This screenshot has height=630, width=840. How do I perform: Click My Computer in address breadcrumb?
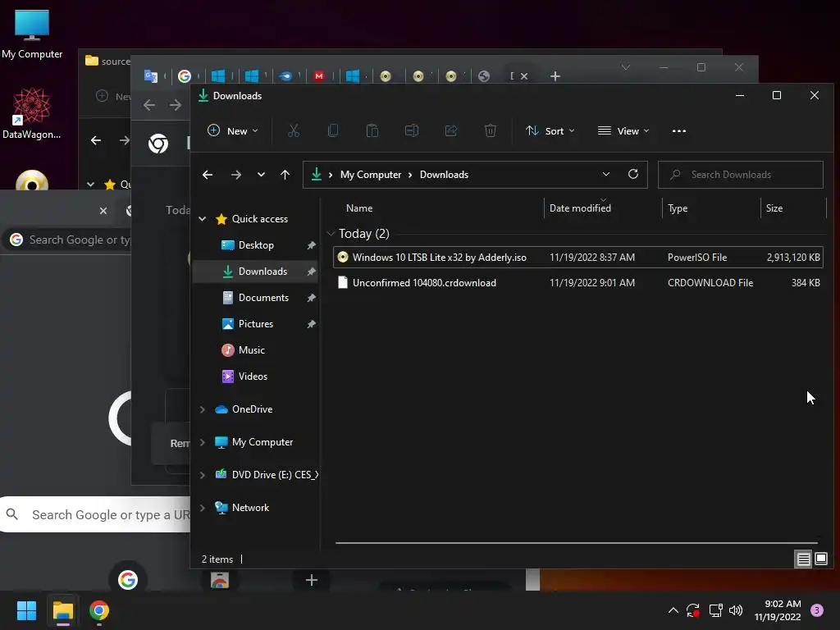[371, 175]
